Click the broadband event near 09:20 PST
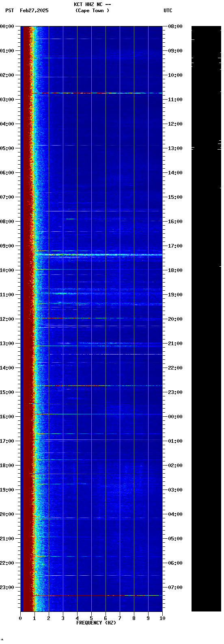The height and width of the screenshot is (644, 224). (99, 255)
